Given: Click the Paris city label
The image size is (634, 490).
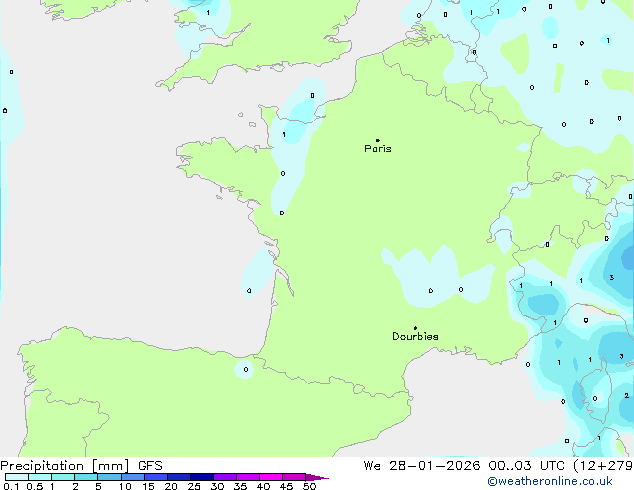Looking at the screenshot, I should pos(378,149).
